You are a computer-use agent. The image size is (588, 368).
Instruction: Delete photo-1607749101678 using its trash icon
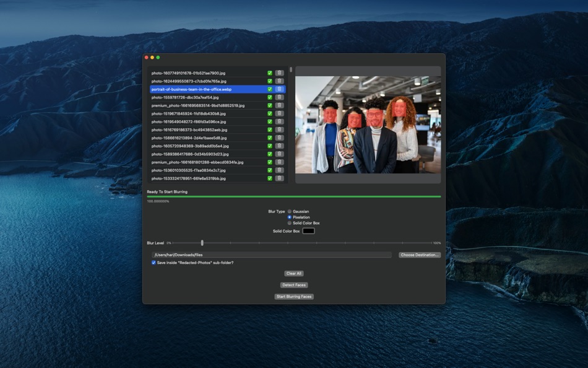279,73
